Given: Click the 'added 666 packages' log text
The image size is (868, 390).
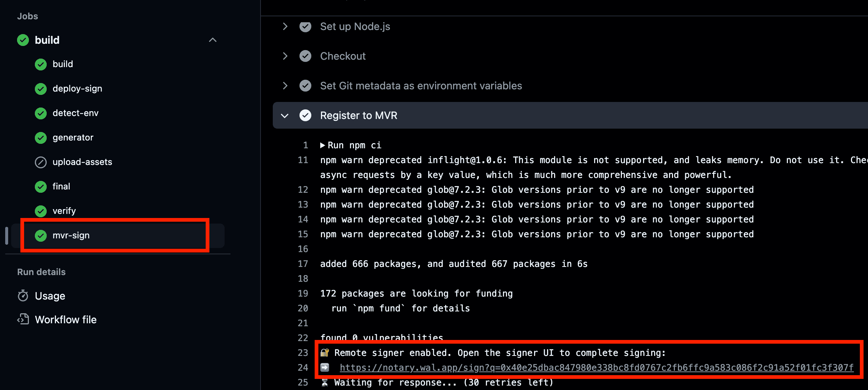Looking at the screenshot, I should click(454, 264).
